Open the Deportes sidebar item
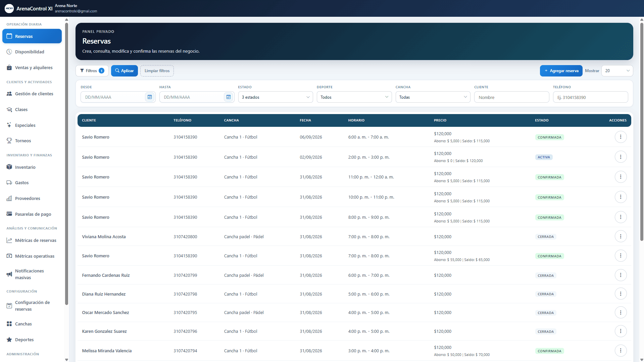Screen dimensions: 644x362 (32, 340)
